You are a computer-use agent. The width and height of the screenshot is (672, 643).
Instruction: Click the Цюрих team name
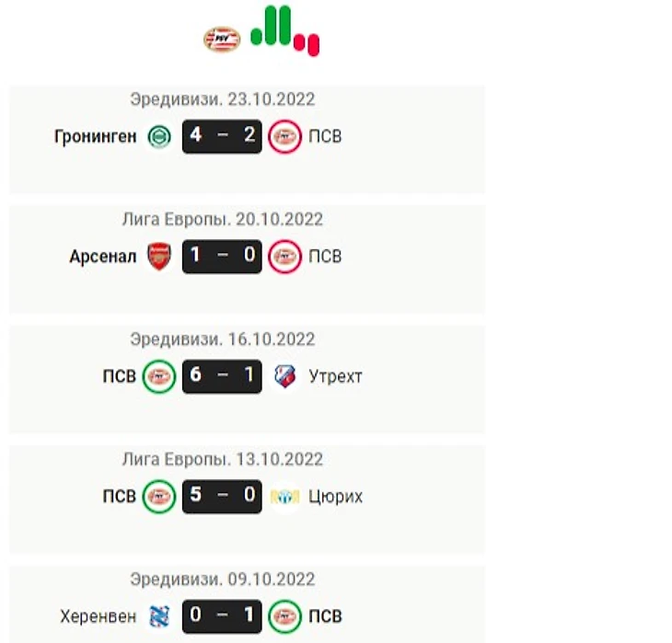pos(335,497)
